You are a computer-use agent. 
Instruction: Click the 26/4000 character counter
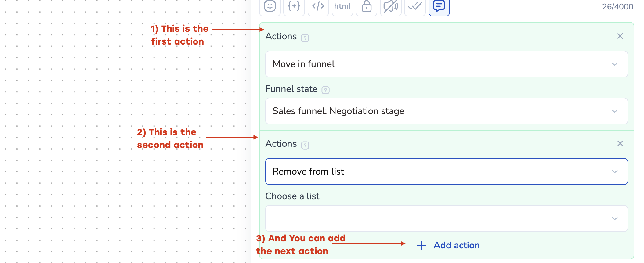pyautogui.click(x=617, y=7)
